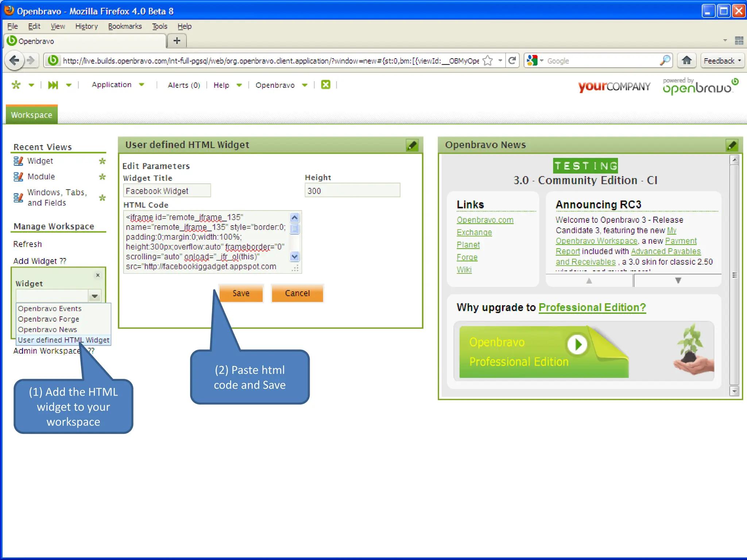Viewport: 747px width, 560px height.
Task: Open the Professional Edition? link
Action: pos(592,307)
